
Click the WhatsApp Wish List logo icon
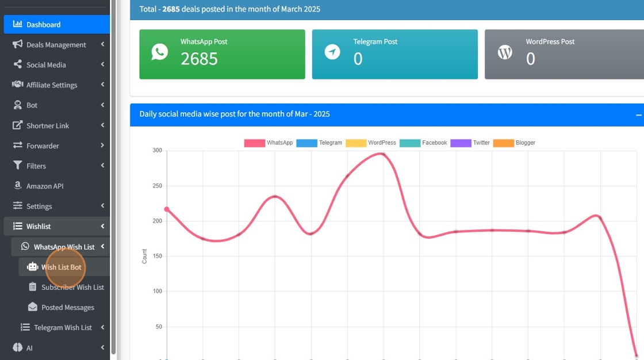pos(25,246)
